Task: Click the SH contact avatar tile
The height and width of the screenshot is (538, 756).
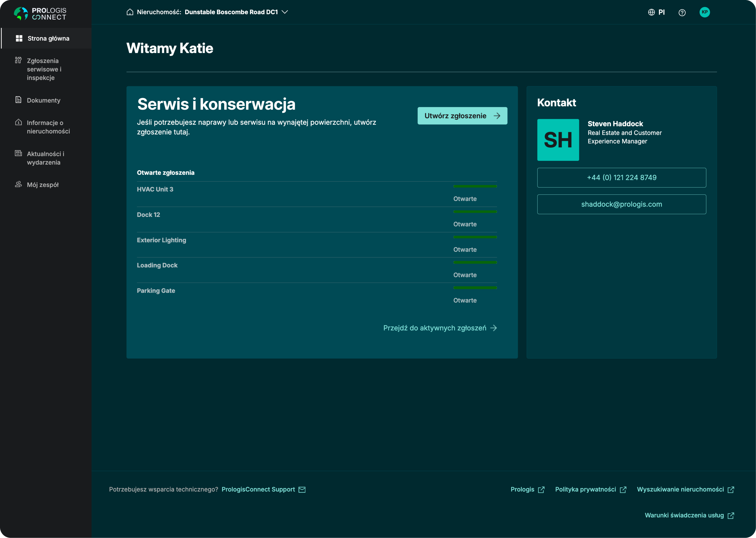Action: (x=558, y=140)
